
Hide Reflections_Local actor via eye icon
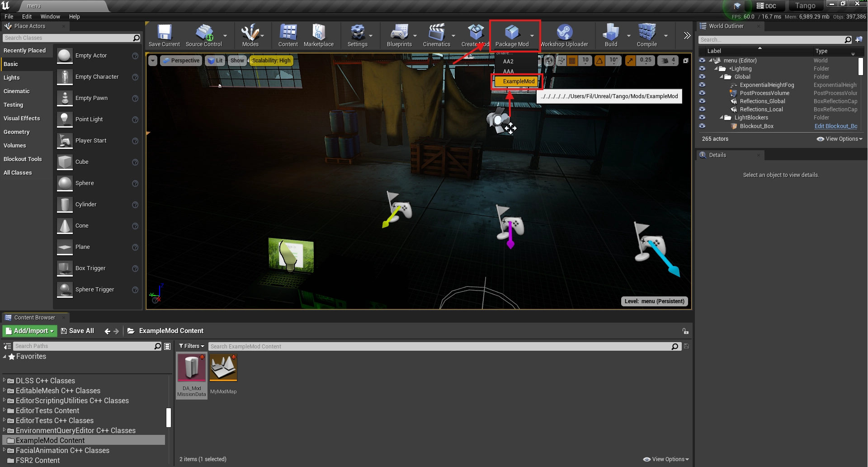[x=702, y=109]
